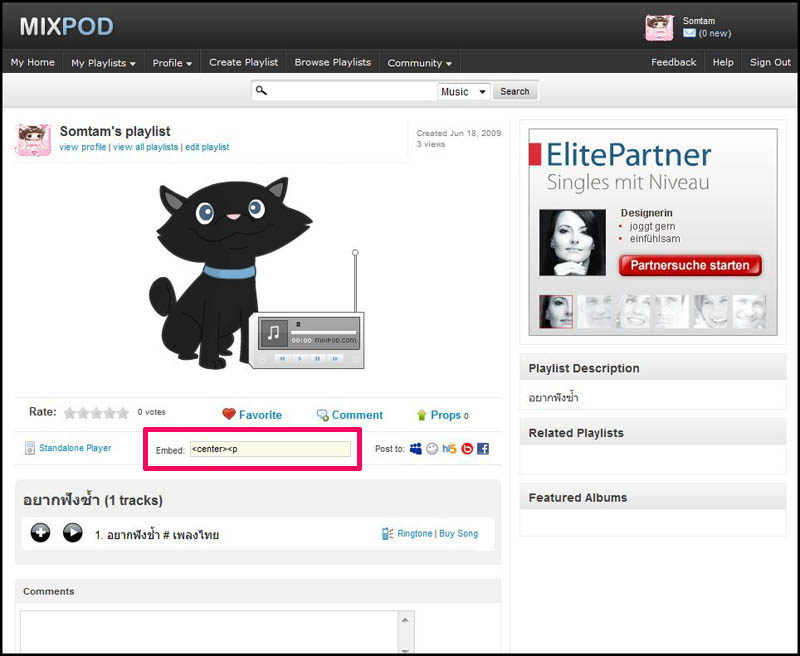The width and height of the screenshot is (800, 656).
Task: Click the Ringtone link
Action: coord(415,534)
